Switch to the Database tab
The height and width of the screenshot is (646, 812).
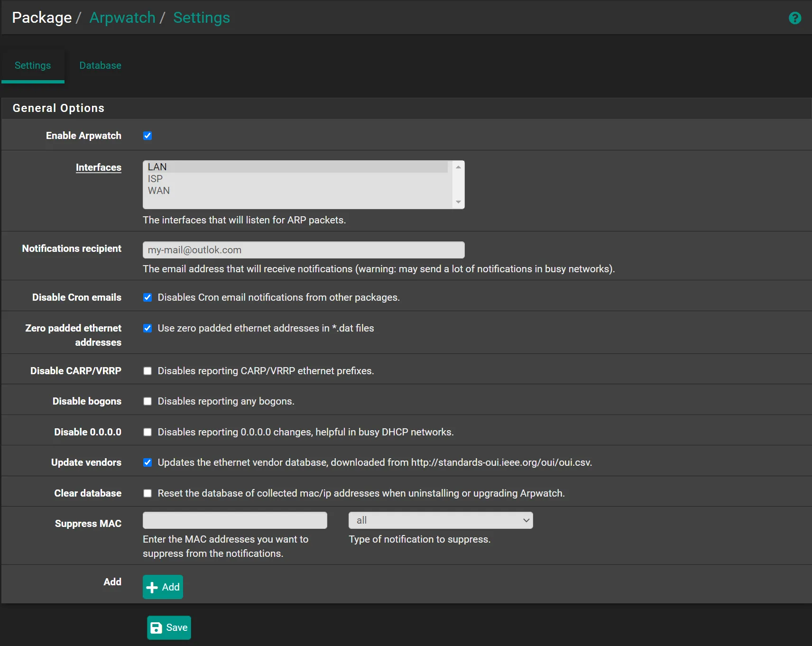point(100,65)
